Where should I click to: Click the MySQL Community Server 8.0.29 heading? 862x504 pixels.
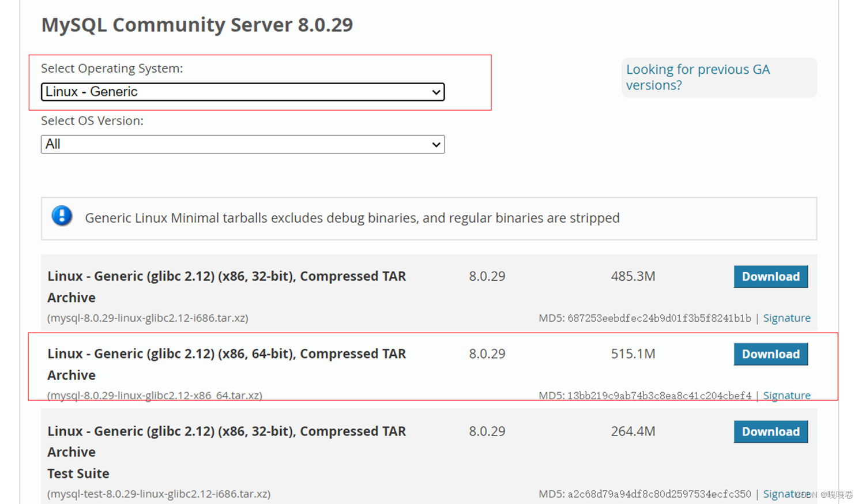pos(197,25)
